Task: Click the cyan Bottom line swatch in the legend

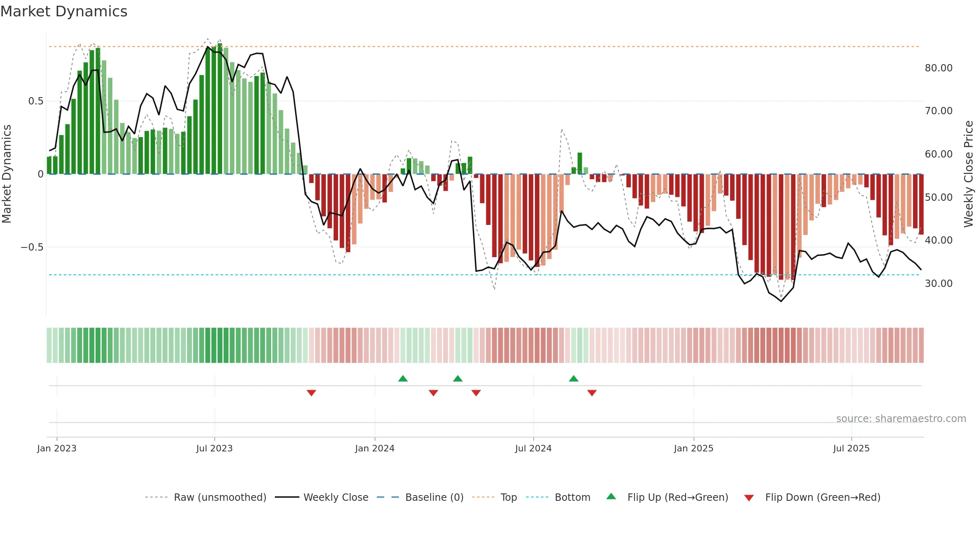Action: (x=537, y=497)
